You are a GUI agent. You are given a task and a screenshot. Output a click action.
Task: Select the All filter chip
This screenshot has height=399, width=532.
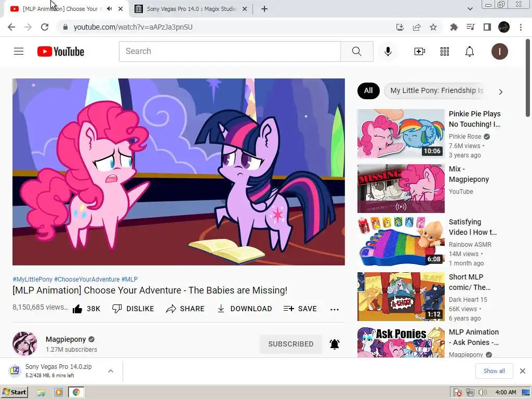tap(368, 90)
